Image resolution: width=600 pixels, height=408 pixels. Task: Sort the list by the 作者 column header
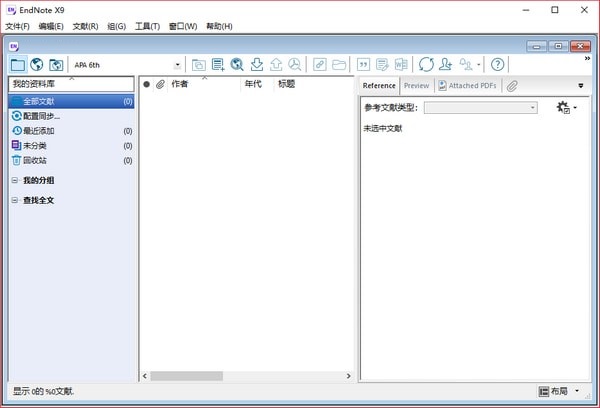[180, 84]
